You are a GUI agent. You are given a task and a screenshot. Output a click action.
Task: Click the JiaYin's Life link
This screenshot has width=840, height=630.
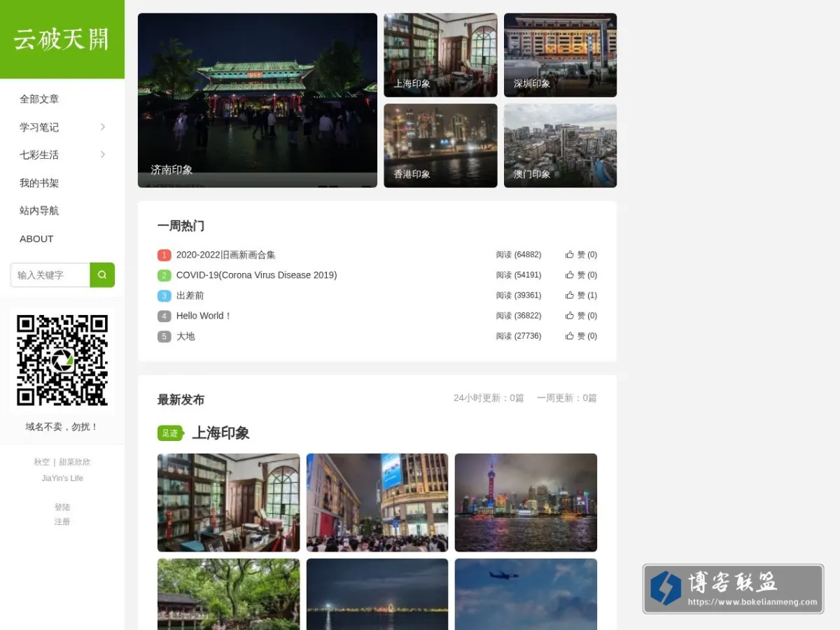[62, 478]
